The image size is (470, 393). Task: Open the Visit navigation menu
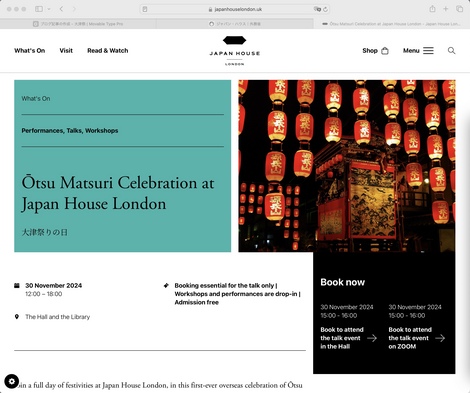(66, 51)
